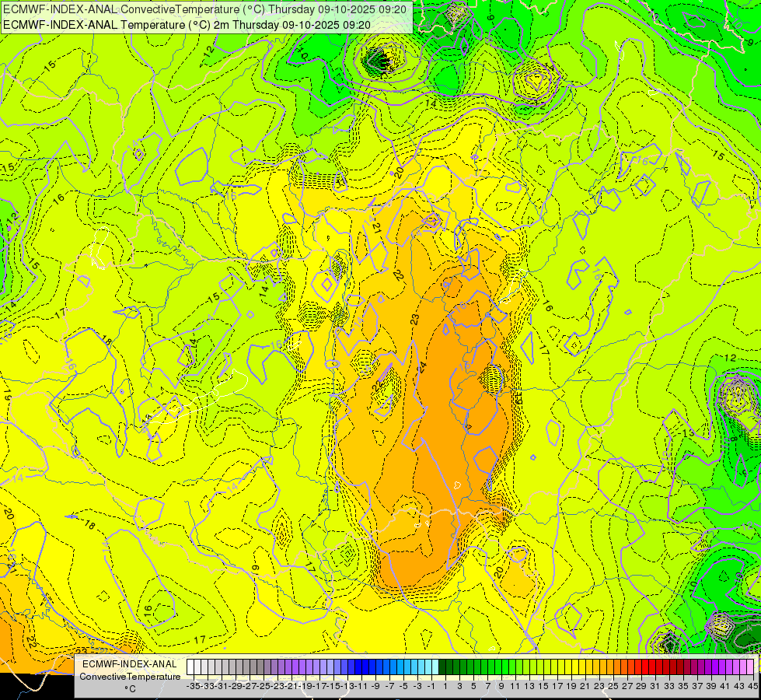This screenshot has width=761, height=700.
Task: Select the legend swatch above value 45
Action: 750,667
